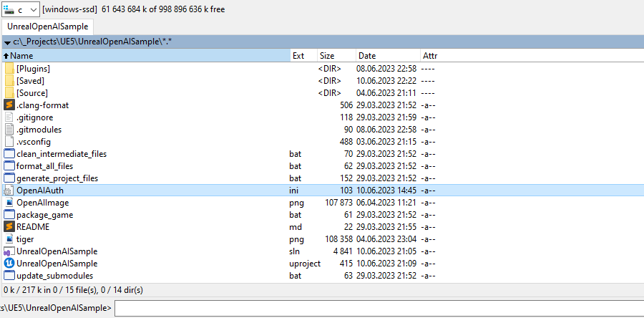Click the Saved folder icon
This screenshot has height=318, width=644.
click(9, 81)
